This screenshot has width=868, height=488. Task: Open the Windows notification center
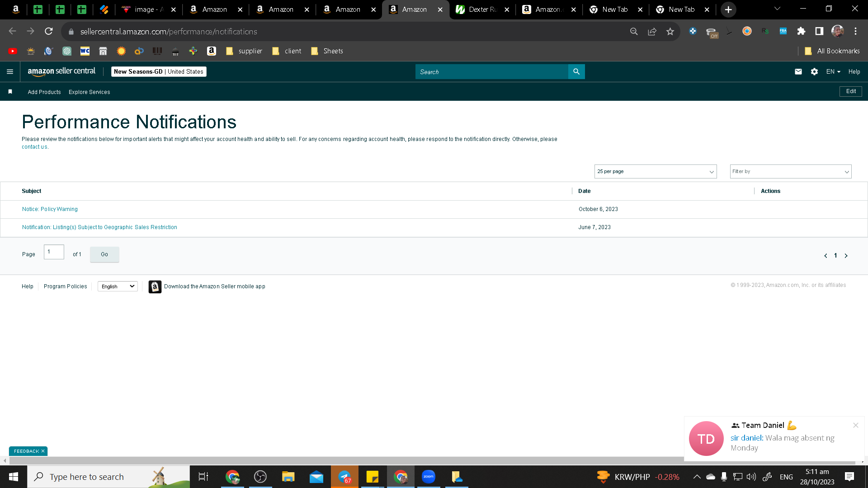849,477
